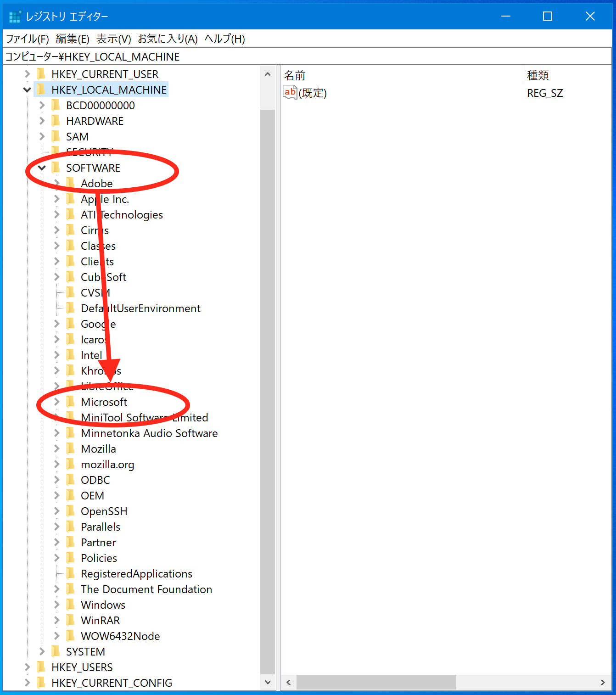
Task: Expand the Google key
Action: coord(56,324)
